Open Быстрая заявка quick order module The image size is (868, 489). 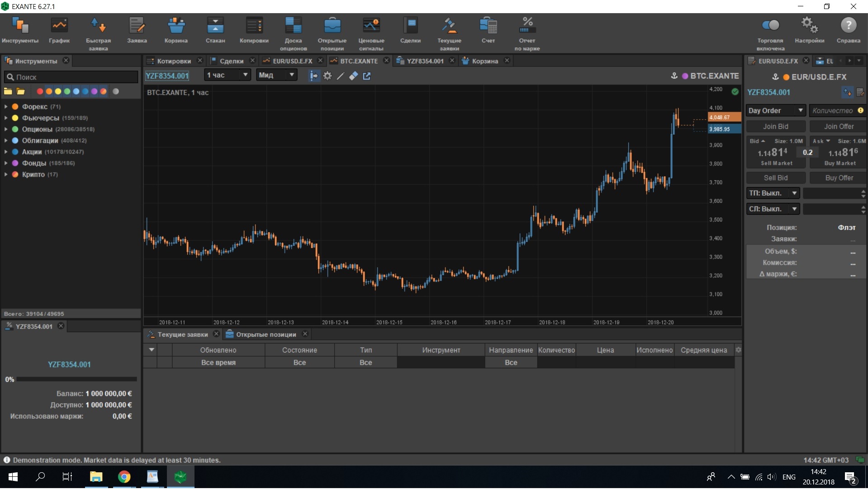[98, 34]
